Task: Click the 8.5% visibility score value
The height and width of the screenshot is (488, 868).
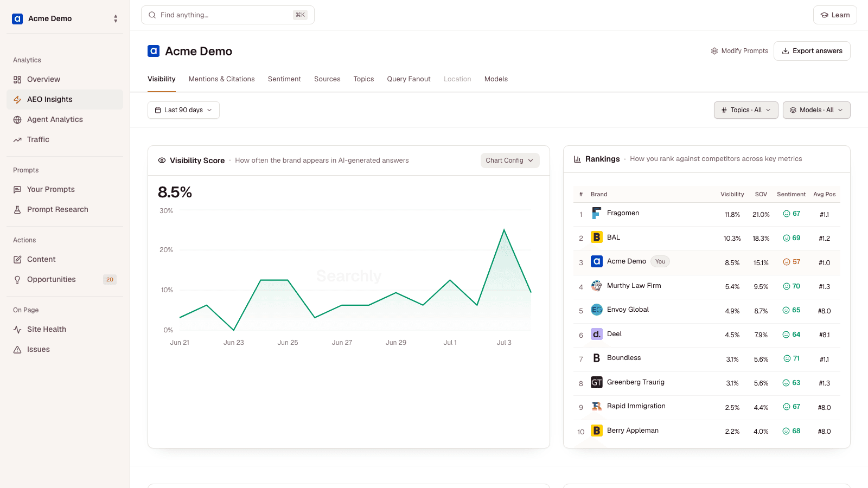Action: (175, 192)
